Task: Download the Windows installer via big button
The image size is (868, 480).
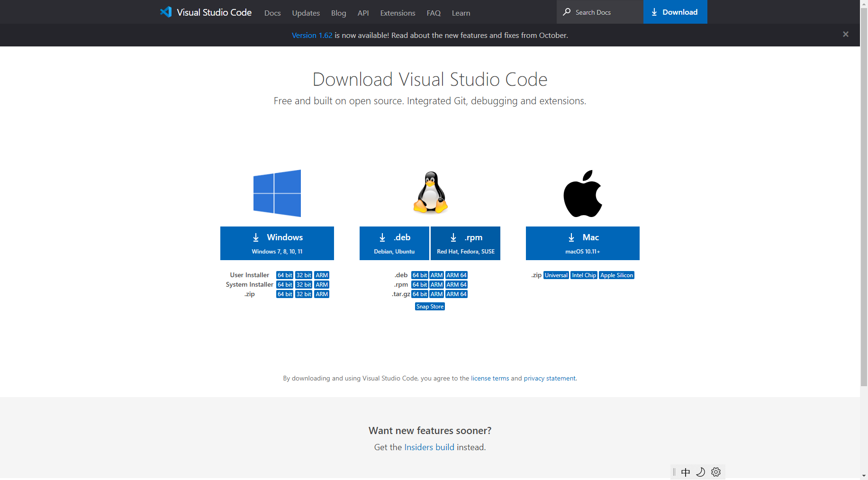Action: coord(277,243)
